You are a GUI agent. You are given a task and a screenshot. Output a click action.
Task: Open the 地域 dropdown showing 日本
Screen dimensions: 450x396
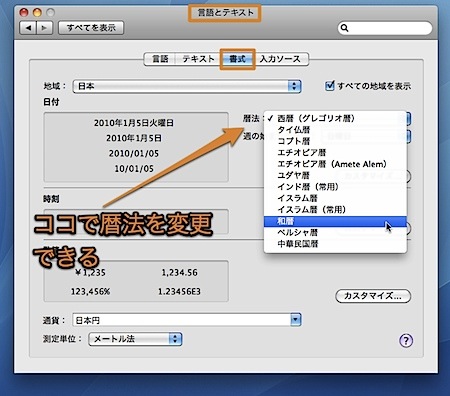[x=187, y=86]
